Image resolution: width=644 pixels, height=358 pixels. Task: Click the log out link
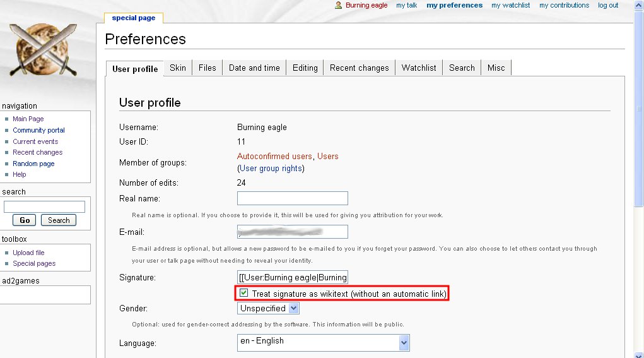click(x=608, y=5)
